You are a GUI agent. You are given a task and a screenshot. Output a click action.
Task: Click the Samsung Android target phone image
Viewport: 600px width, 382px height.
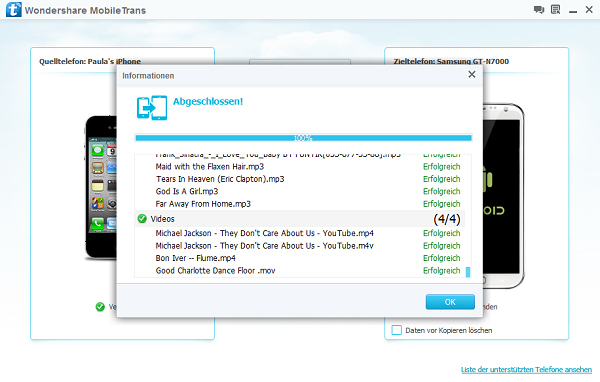pyautogui.click(x=503, y=195)
